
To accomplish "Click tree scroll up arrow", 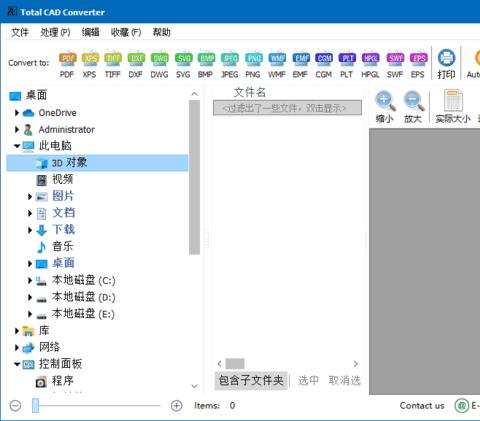I will pyautogui.click(x=194, y=94).
